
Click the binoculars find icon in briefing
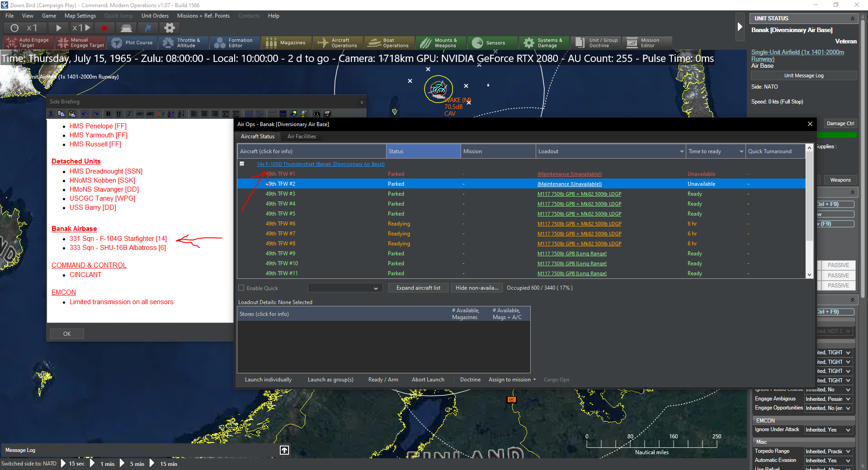click(x=316, y=114)
